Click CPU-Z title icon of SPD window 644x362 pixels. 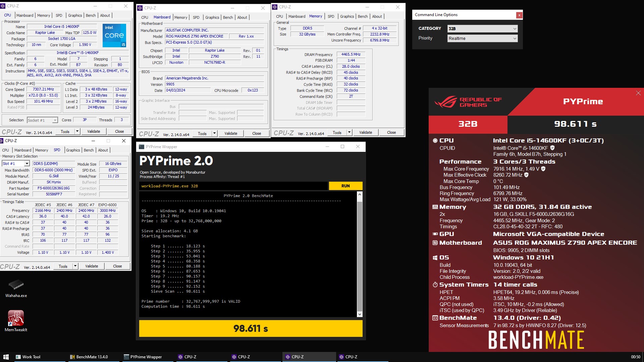pos(2,140)
